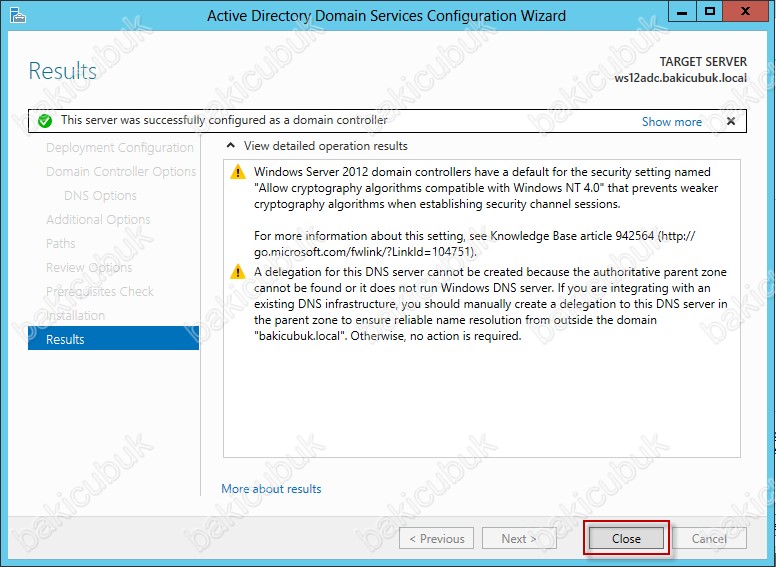Click the "bakicubuk.local" Otherwise, no action text
The width and height of the screenshot is (776, 567).
click(388, 336)
